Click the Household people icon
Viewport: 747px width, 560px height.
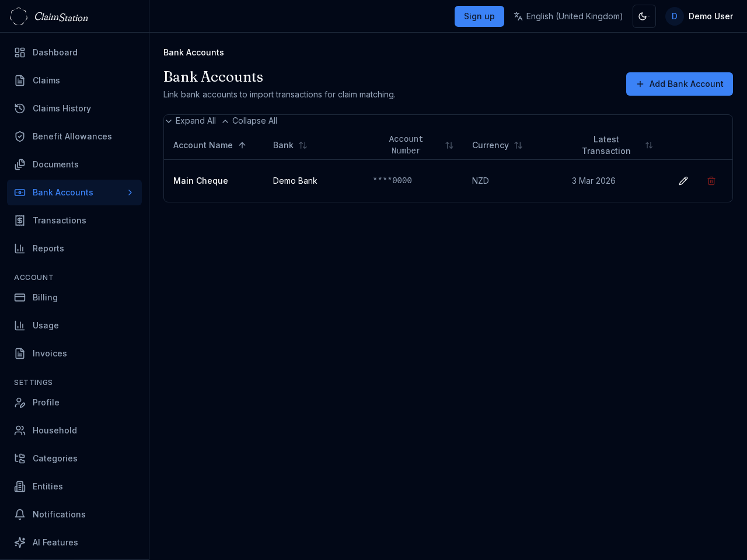coord(20,430)
